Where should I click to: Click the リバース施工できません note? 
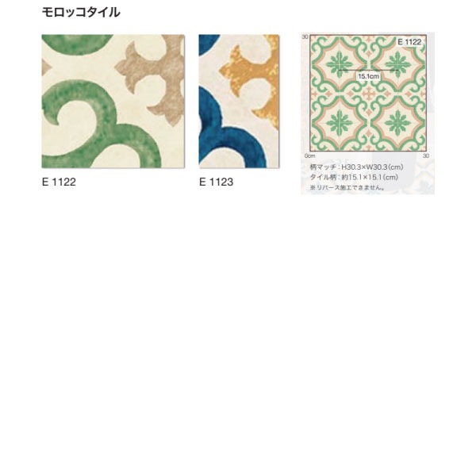[347, 187]
